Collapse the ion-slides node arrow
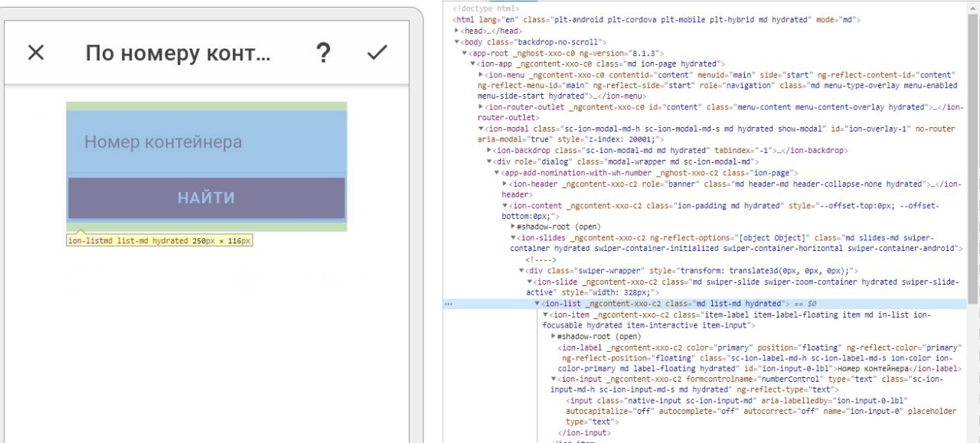Screen dimensions: 980x443 (x=513, y=238)
